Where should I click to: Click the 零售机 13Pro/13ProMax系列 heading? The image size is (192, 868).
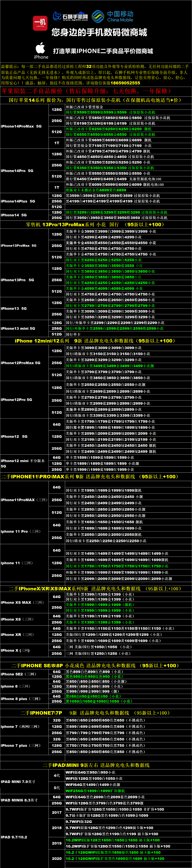(96, 224)
